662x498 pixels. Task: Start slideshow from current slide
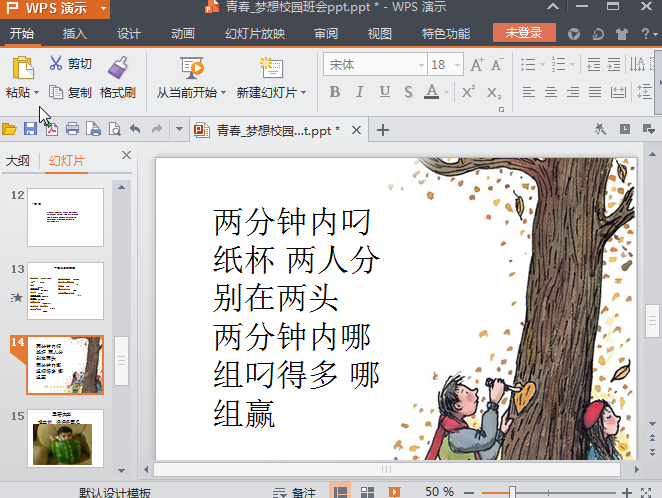(192, 68)
